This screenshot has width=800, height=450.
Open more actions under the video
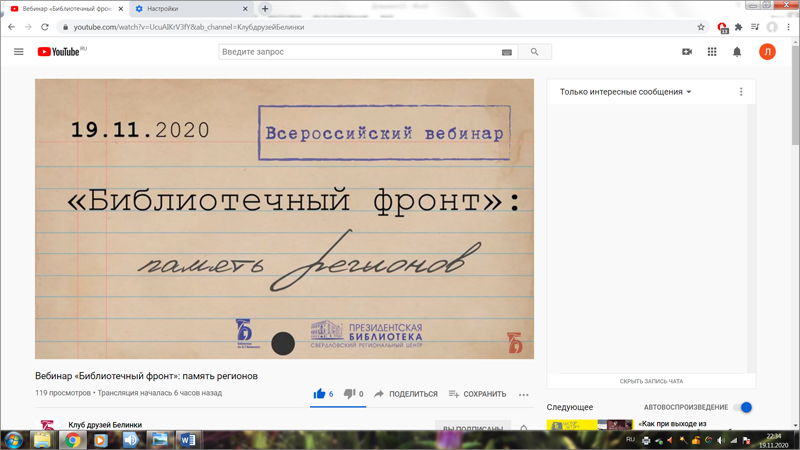click(x=523, y=395)
